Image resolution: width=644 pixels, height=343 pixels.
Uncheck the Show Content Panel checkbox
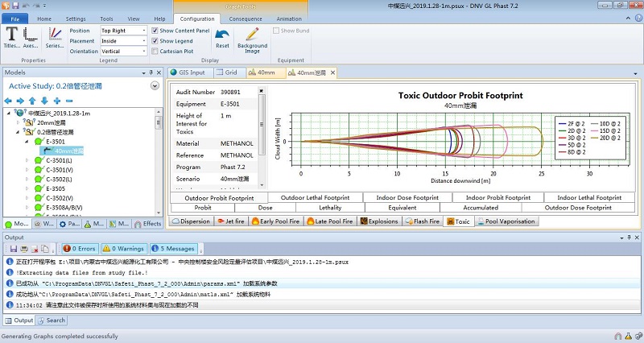[155, 31]
